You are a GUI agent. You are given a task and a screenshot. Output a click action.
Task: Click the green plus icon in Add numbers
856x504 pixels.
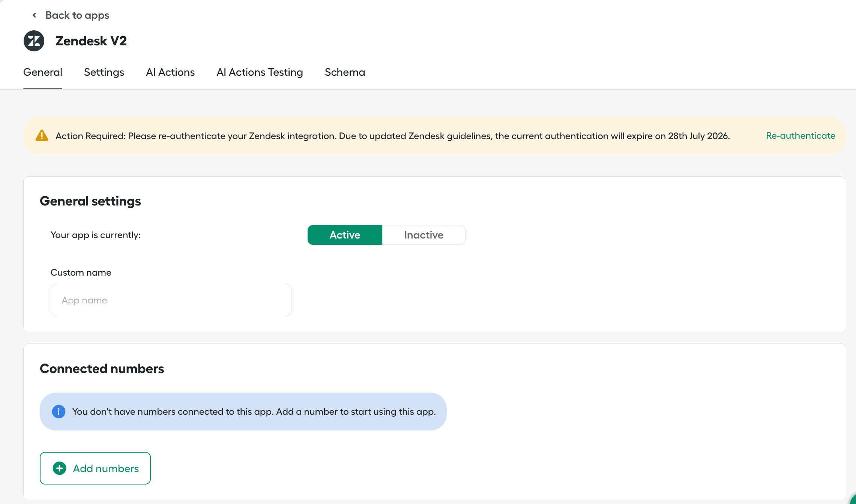pos(59,468)
